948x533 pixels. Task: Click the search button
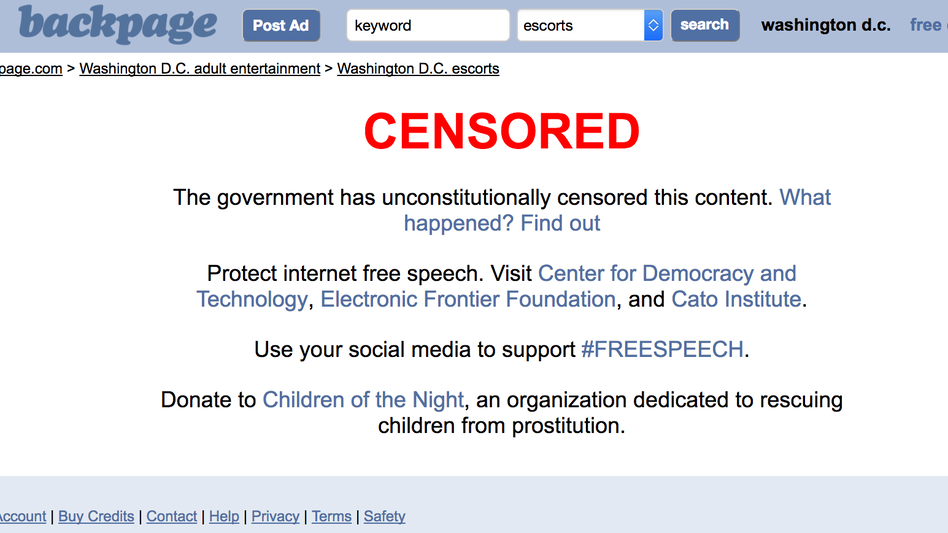pos(705,25)
